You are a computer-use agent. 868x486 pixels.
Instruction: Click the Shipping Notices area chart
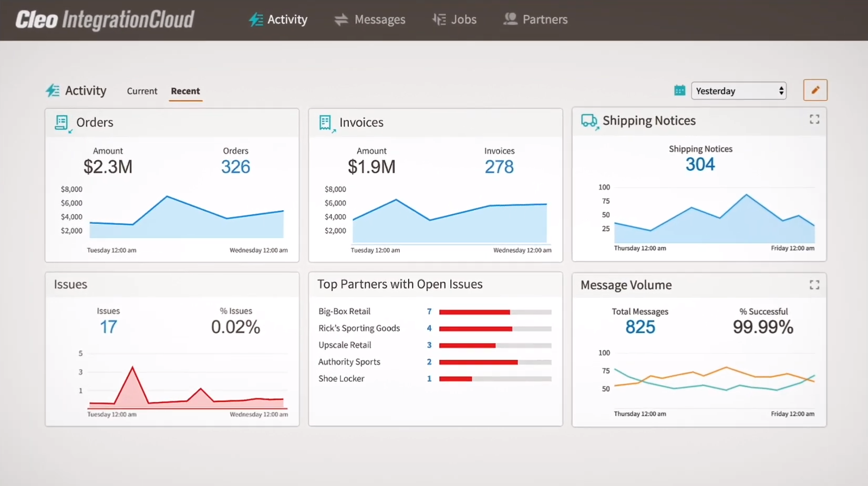point(714,218)
